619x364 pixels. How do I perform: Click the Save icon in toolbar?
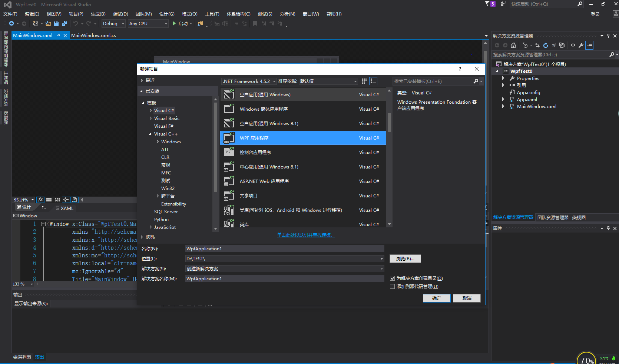[x=56, y=24]
